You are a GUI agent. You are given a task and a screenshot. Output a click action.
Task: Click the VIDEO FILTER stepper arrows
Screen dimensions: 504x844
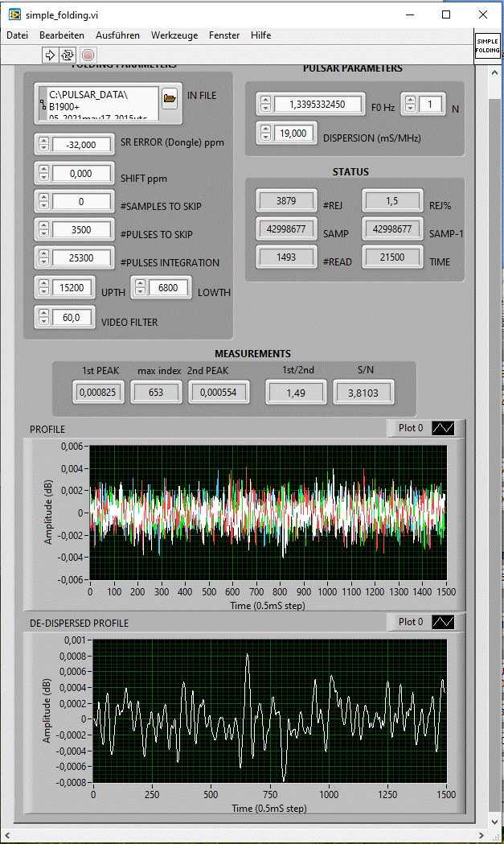[44, 317]
